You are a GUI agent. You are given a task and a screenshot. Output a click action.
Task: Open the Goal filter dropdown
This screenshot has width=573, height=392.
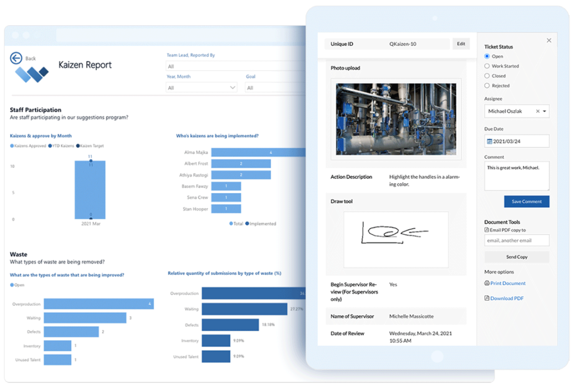[274, 88]
